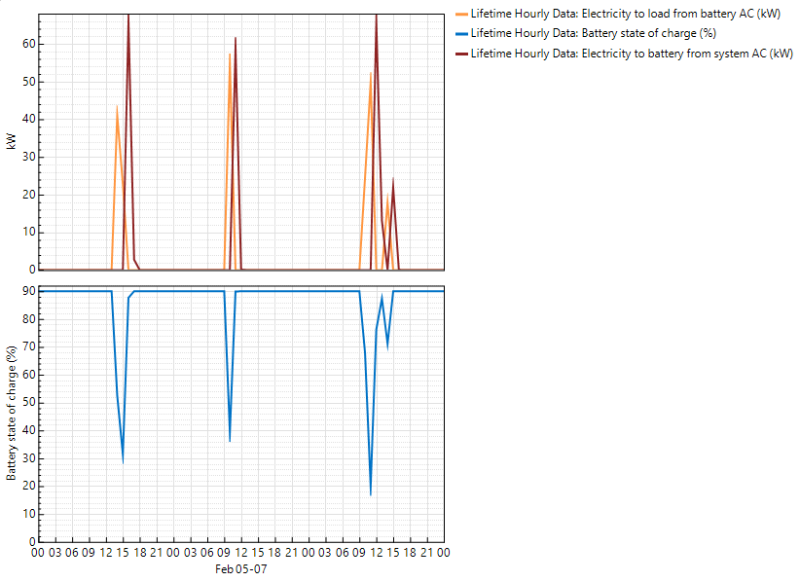The height and width of the screenshot is (583, 800).
Task: Click the middle blue dip near 36 percent
Action: pyautogui.click(x=230, y=440)
